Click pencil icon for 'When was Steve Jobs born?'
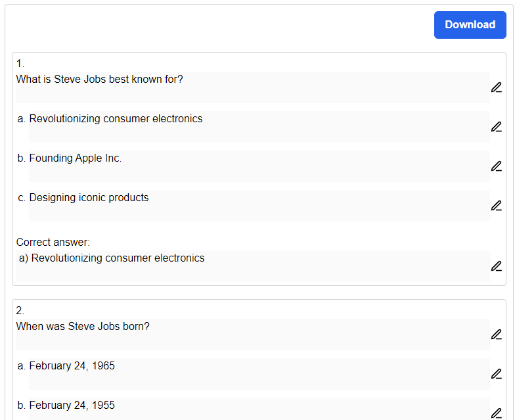 496,335
